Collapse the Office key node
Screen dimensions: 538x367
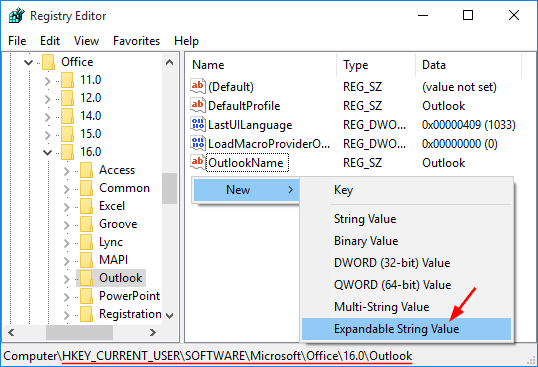click(28, 62)
